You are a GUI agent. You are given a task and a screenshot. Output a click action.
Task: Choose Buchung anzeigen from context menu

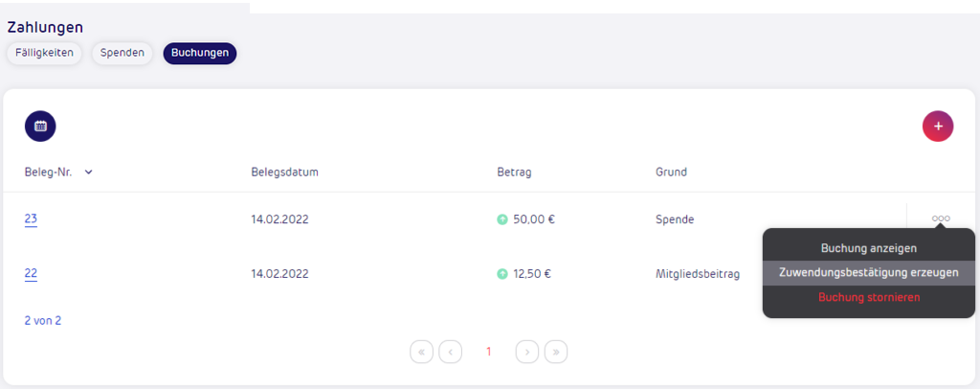[869, 248]
